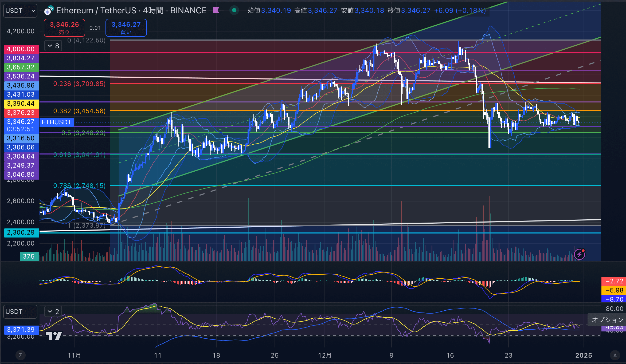Click the 3,376.23 red price label
626x364 pixels.
[21, 113]
